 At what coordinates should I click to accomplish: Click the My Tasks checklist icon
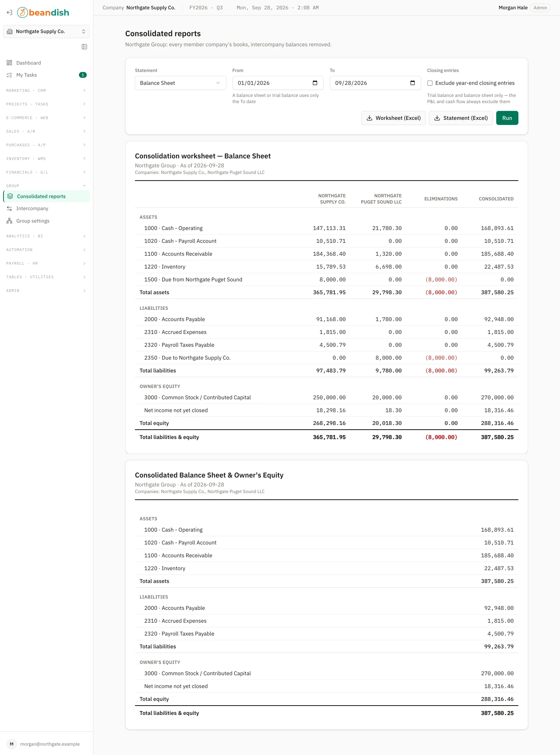pyautogui.click(x=9, y=75)
